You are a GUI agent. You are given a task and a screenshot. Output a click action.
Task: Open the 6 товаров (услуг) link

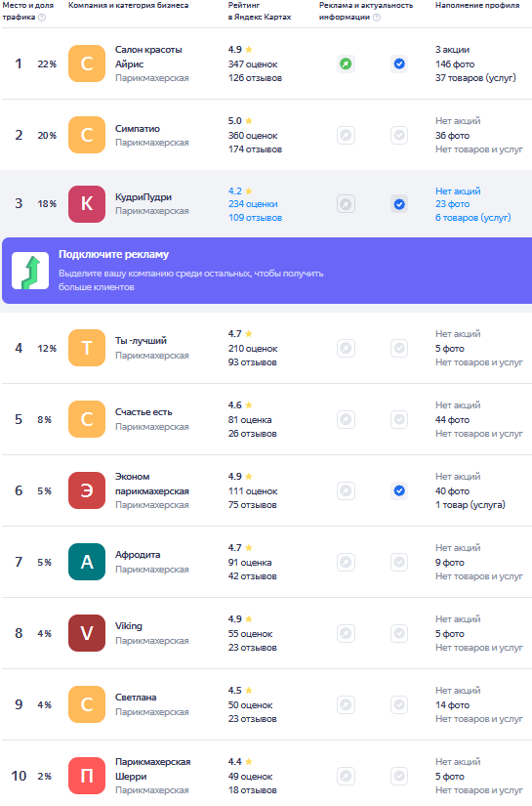coord(473,218)
